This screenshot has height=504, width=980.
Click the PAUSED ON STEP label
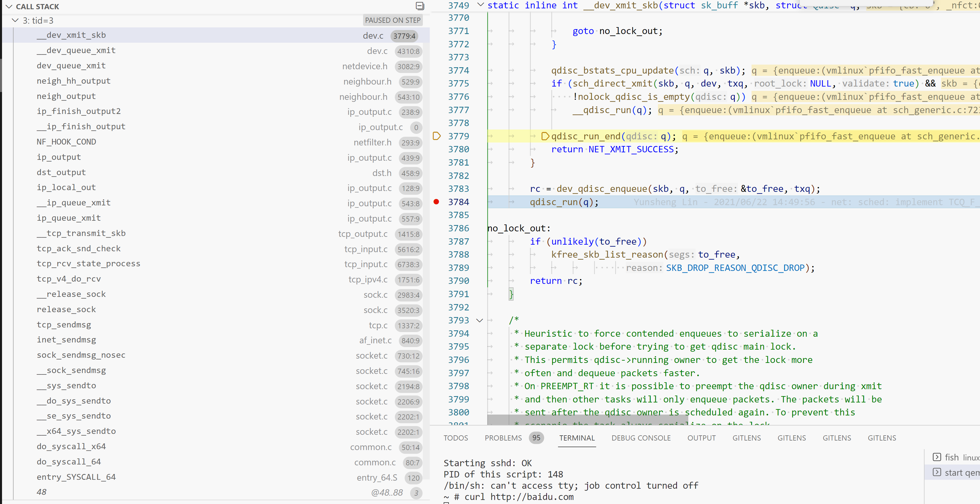(x=392, y=20)
